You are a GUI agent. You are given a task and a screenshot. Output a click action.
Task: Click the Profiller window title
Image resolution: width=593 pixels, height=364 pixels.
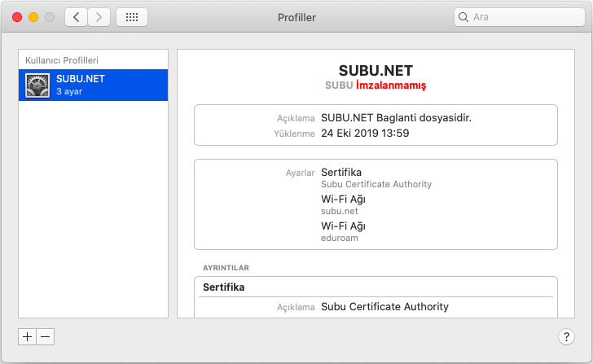pos(296,17)
